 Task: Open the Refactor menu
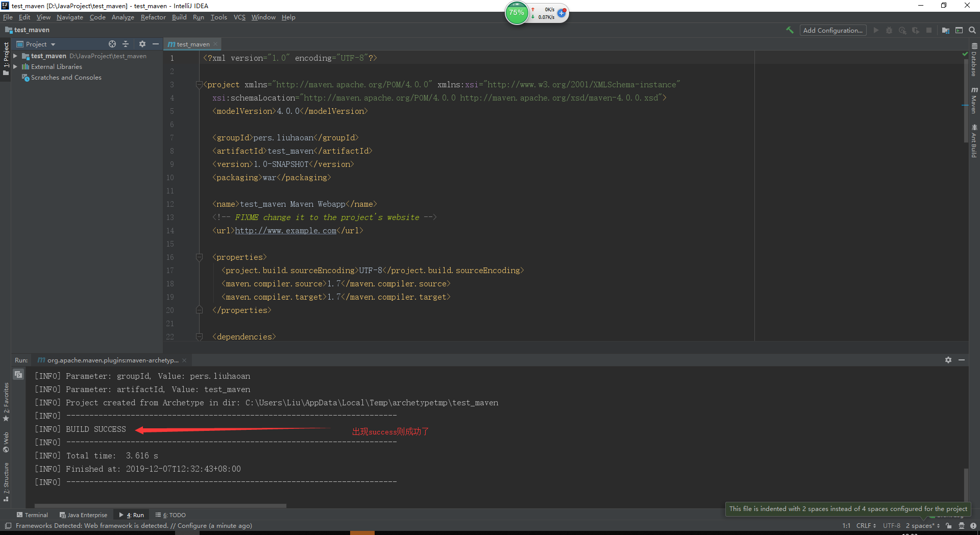tap(153, 17)
